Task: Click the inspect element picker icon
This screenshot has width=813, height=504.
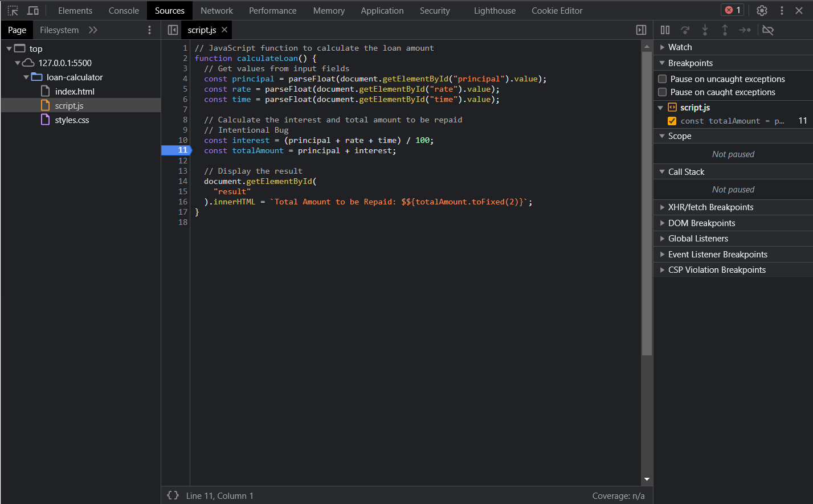Action: tap(13, 10)
